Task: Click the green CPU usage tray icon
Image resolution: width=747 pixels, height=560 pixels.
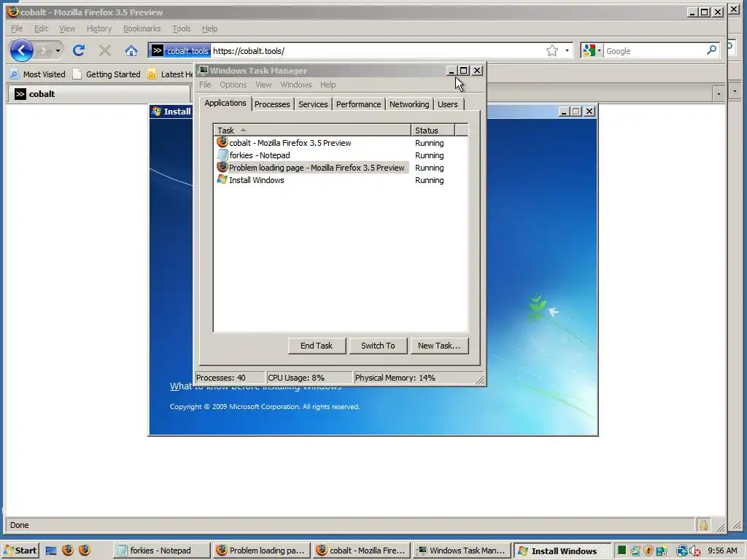Action: (622, 551)
